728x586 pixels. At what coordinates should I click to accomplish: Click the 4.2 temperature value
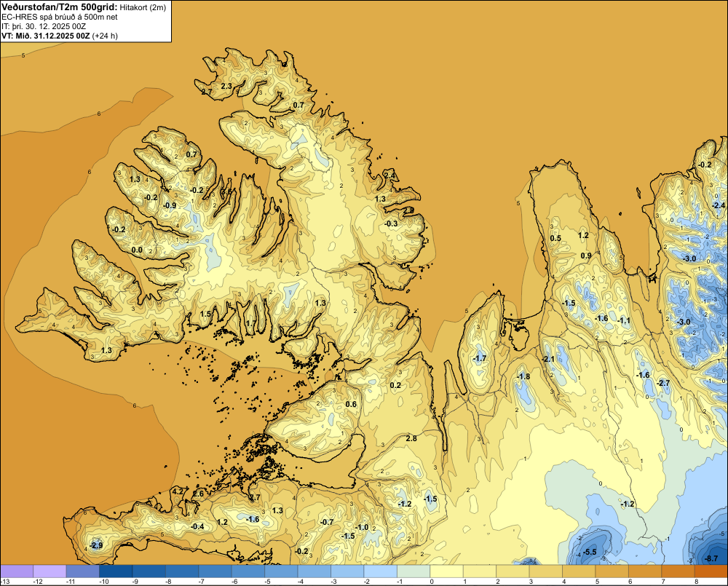[x=178, y=492]
